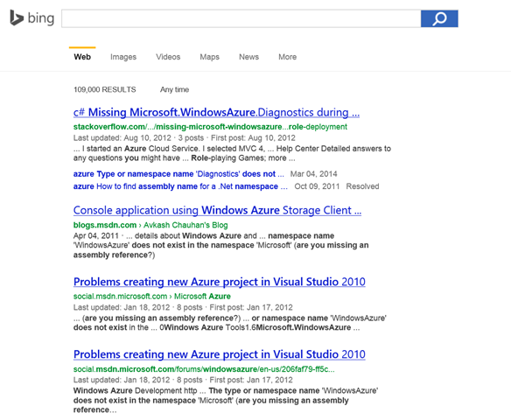This screenshot has width=511, height=420.
Task: Open the Console application using Windows Azure result
Action: click(x=217, y=211)
